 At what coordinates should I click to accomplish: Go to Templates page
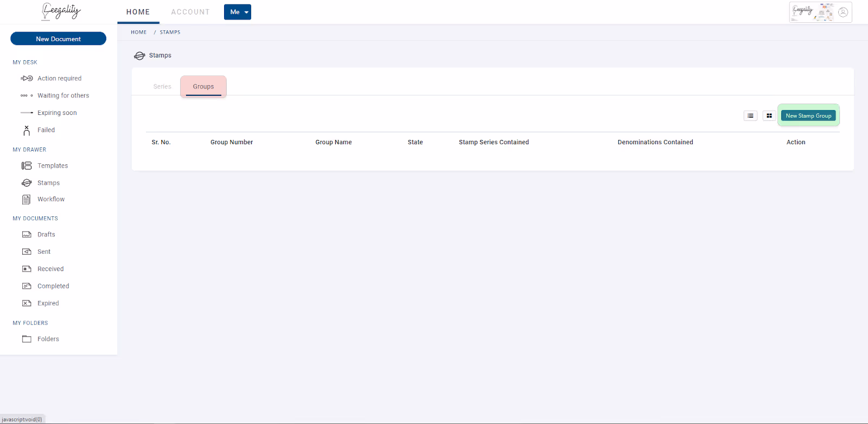[x=53, y=166]
